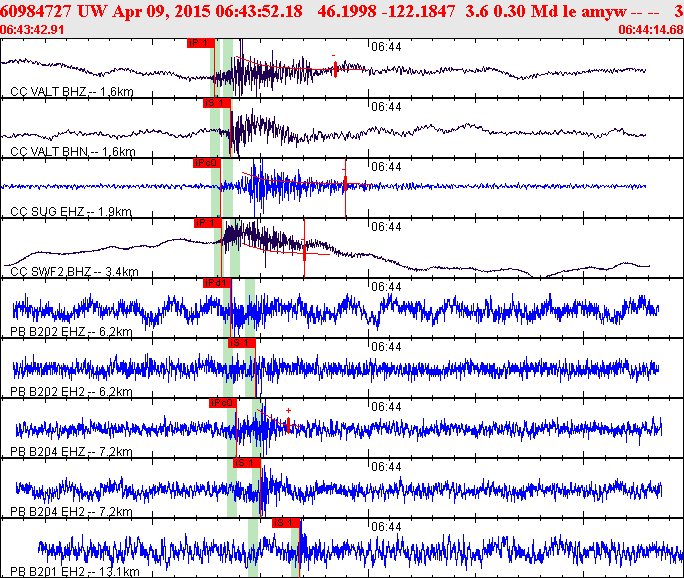Click the iS 1 pick flag on B201 EH2
The height and width of the screenshot is (578, 684).
coord(286,523)
